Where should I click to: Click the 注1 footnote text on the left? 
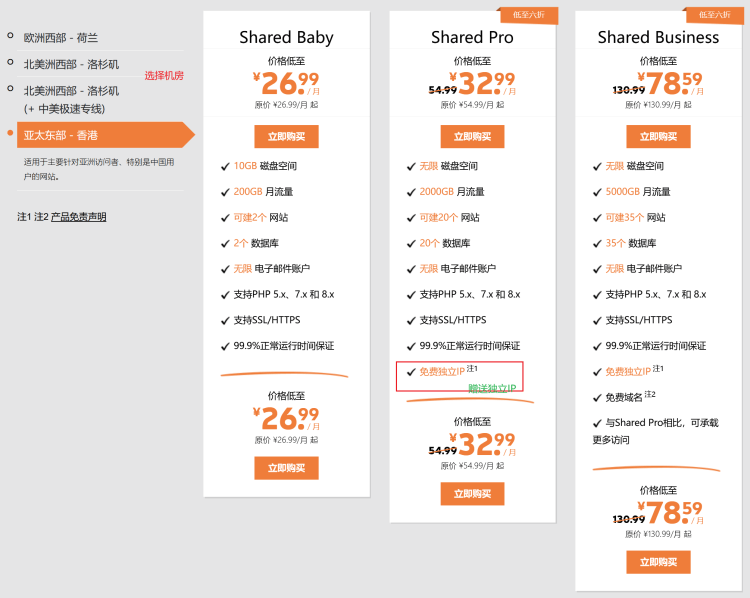24,217
